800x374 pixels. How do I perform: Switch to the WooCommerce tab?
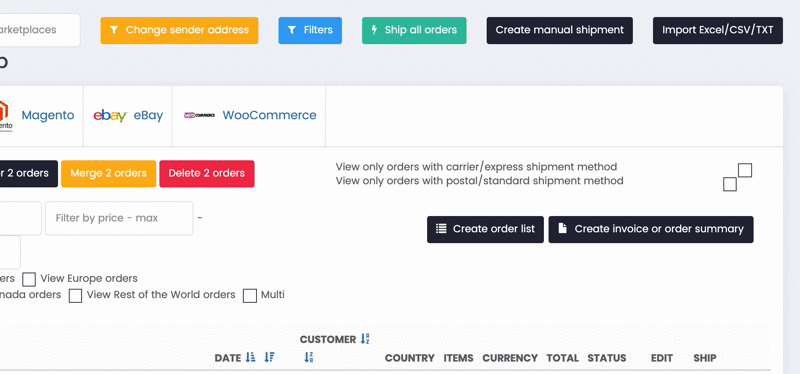coord(249,116)
